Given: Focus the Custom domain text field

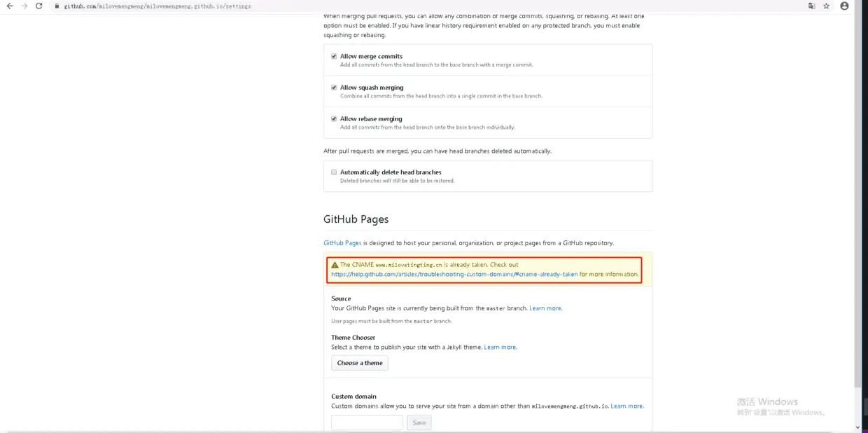Looking at the screenshot, I should tap(367, 422).
